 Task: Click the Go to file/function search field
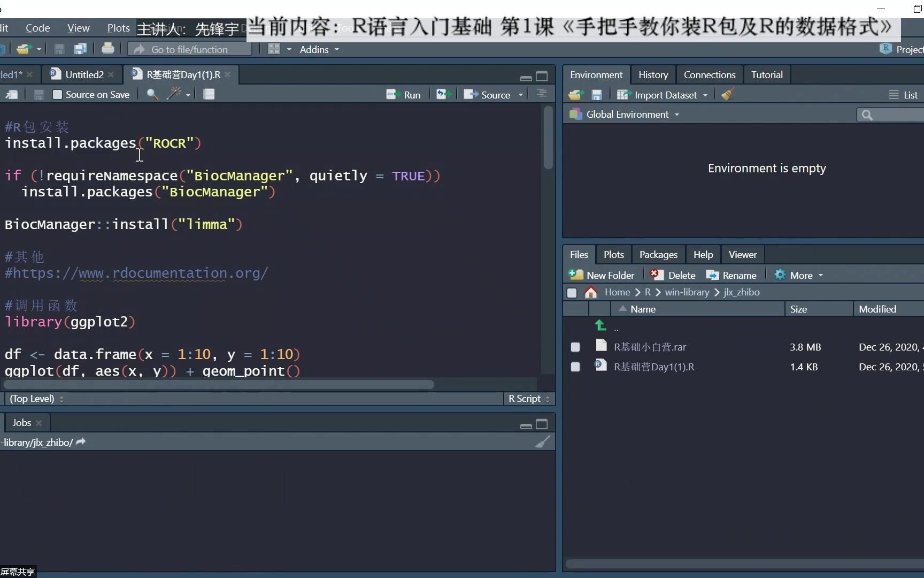coord(190,49)
